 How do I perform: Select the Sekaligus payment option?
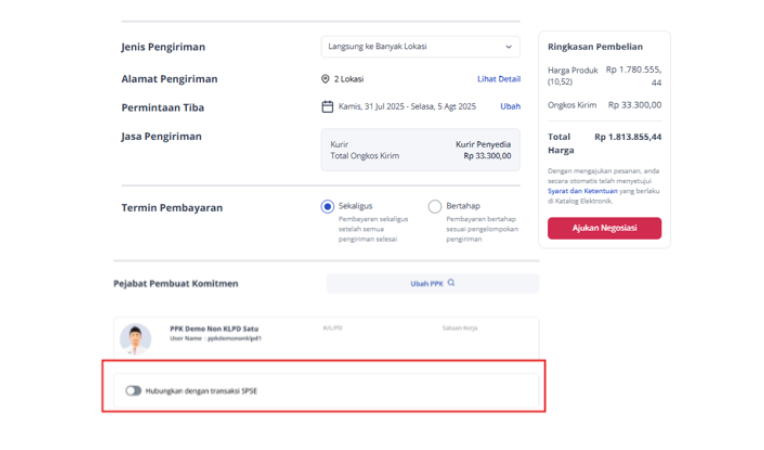coord(327,206)
